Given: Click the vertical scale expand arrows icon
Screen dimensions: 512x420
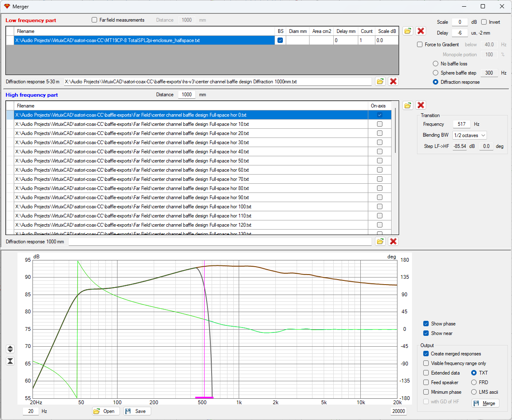Looking at the screenshot, I should (11, 349).
